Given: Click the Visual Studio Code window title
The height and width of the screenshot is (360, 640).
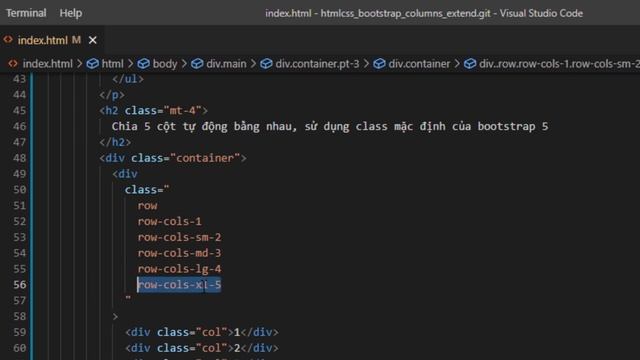Looking at the screenshot, I should click(x=424, y=13).
